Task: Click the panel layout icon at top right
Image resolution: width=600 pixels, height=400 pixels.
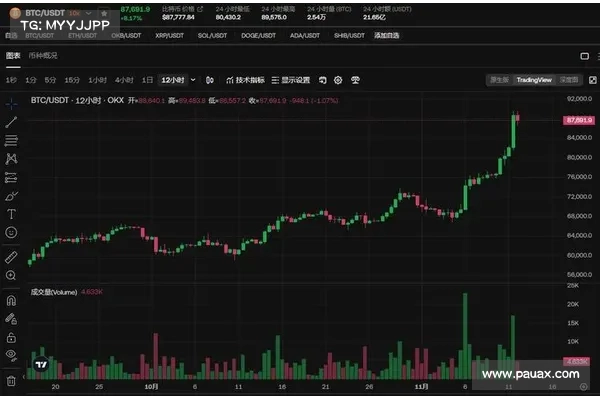Action: 584,56
